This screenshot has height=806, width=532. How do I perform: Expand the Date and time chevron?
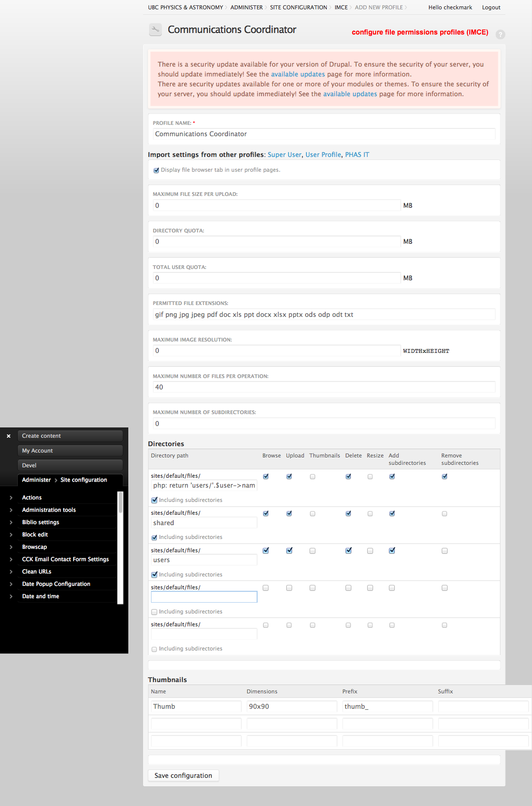(x=11, y=596)
